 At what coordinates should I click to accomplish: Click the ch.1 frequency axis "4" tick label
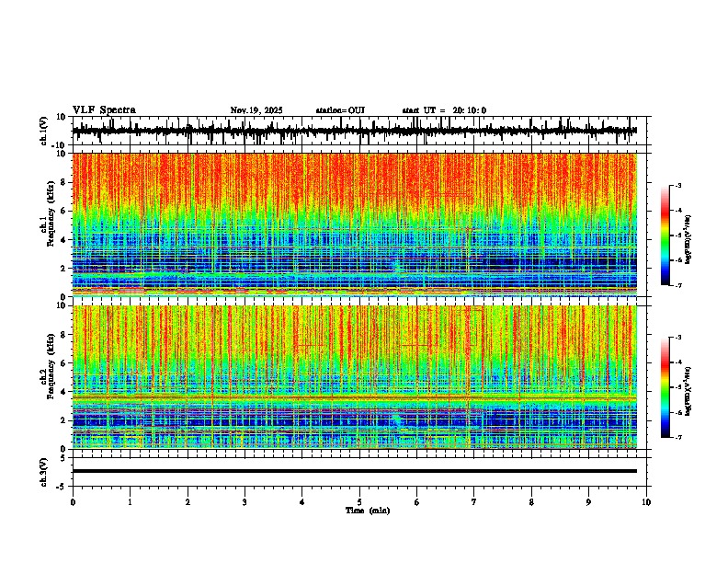[64, 240]
